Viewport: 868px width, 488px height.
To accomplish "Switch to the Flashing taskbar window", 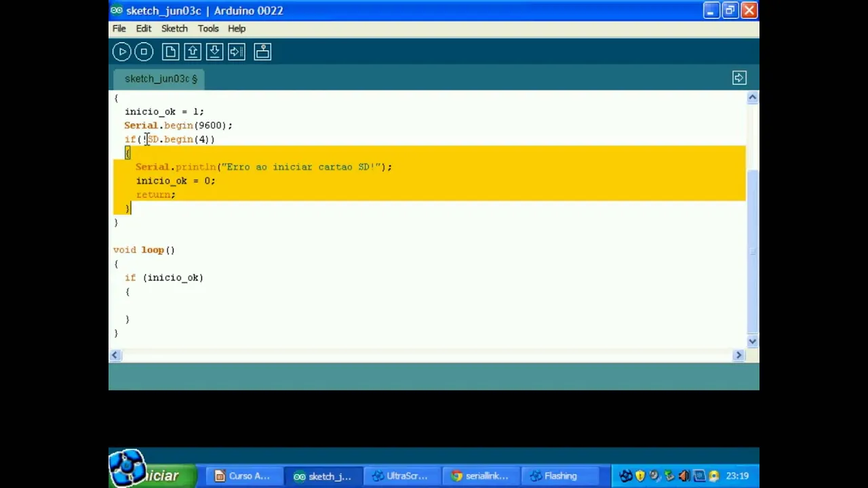I will 561,476.
